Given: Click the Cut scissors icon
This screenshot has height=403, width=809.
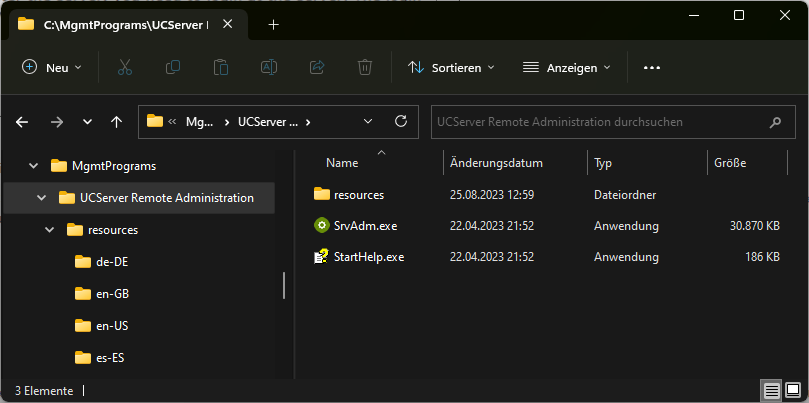Looking at the screenshot, I should coord(125,68).
